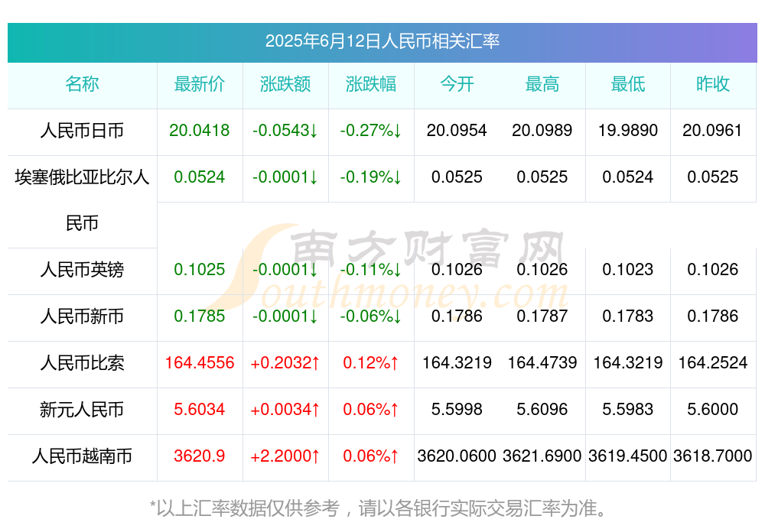This screenshot has width=765, height=532.
Task: Select change percent -0.11%
Action: (371, 270)
